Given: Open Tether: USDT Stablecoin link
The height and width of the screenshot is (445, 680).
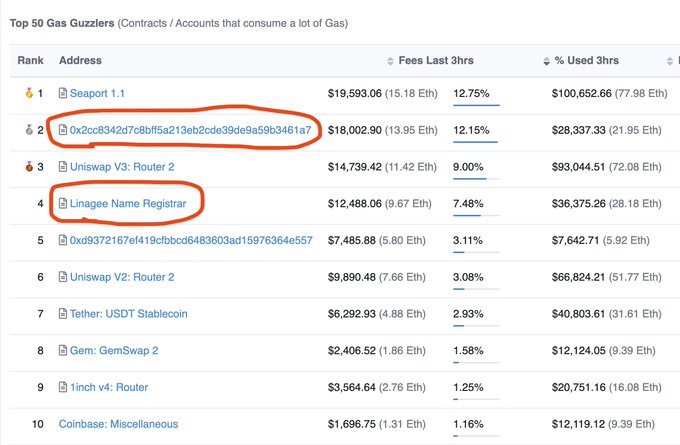Looking at the screenshot, I should pyautogui.click(x=129, y=314).
